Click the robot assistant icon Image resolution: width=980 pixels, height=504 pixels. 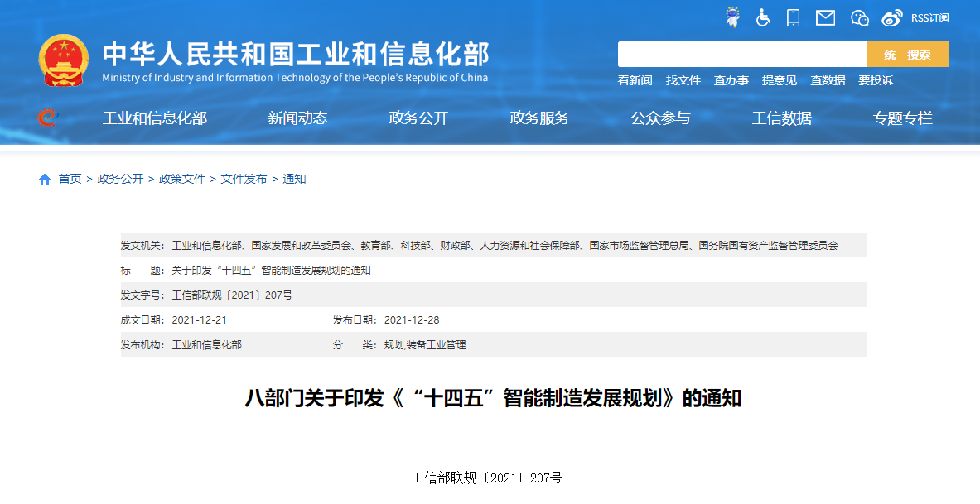732,17
